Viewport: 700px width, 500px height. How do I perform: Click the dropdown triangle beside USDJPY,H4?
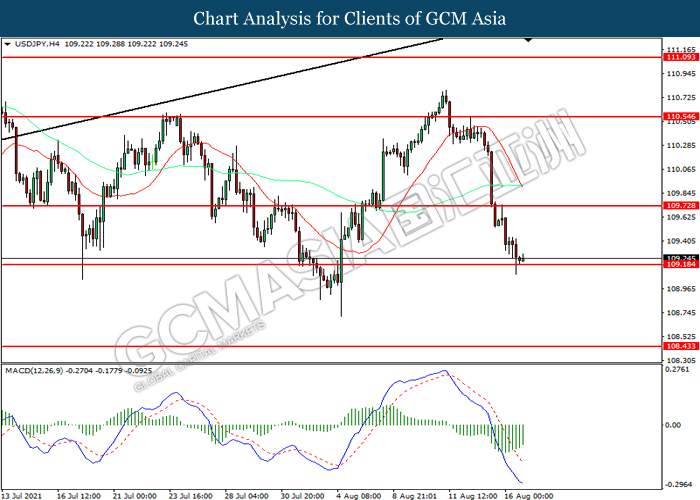coord(7,44)
